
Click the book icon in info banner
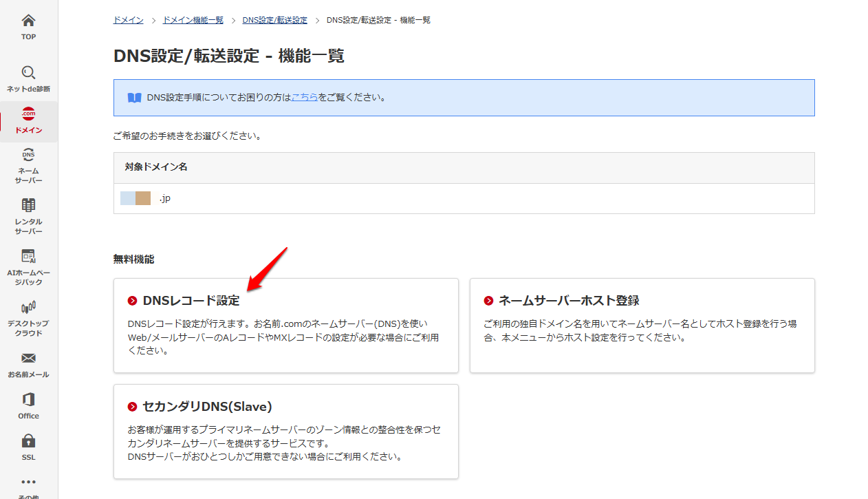click(x=134, y=98)
